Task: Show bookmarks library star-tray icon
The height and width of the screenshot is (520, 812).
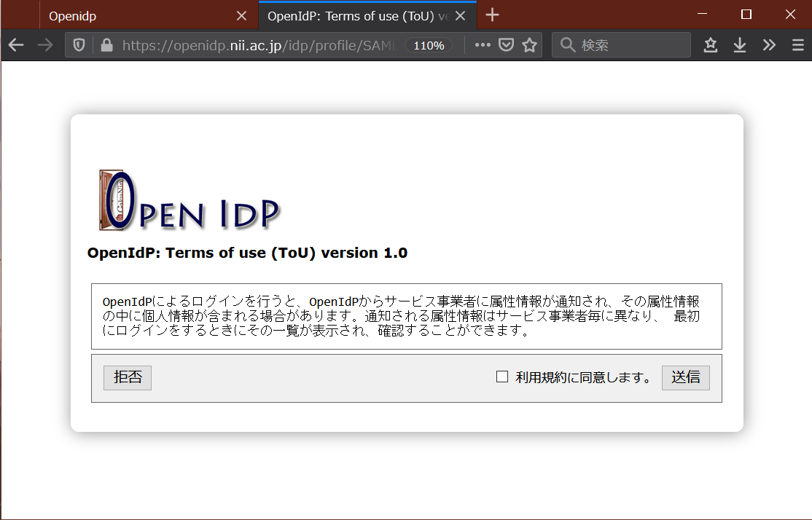Action: (711, 46)
